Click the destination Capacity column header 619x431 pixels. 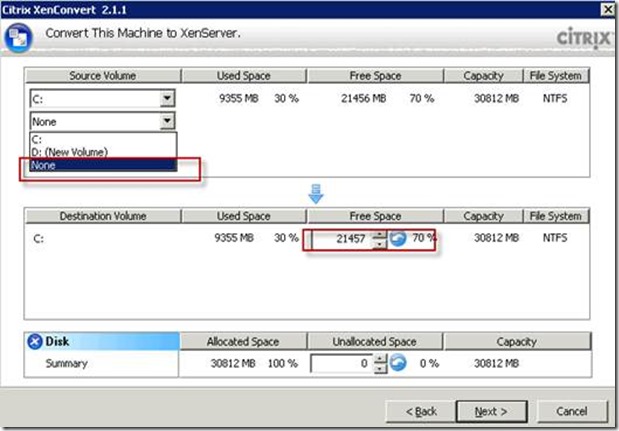(484, 216)
